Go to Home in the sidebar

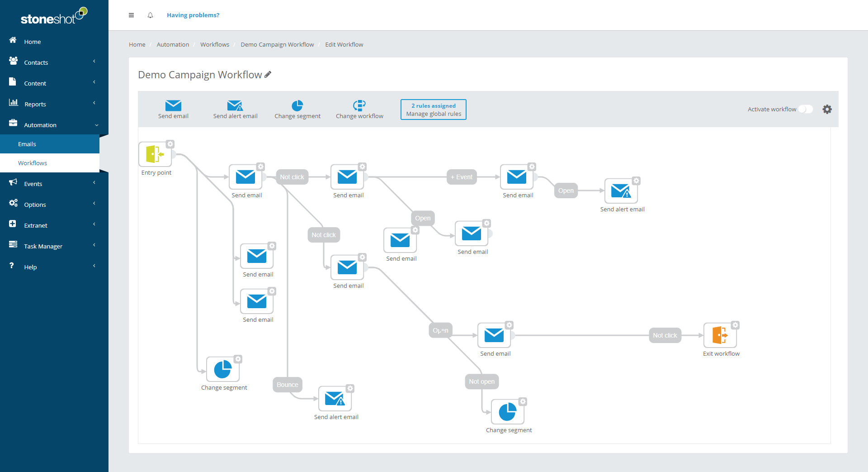tap(32, 42)
